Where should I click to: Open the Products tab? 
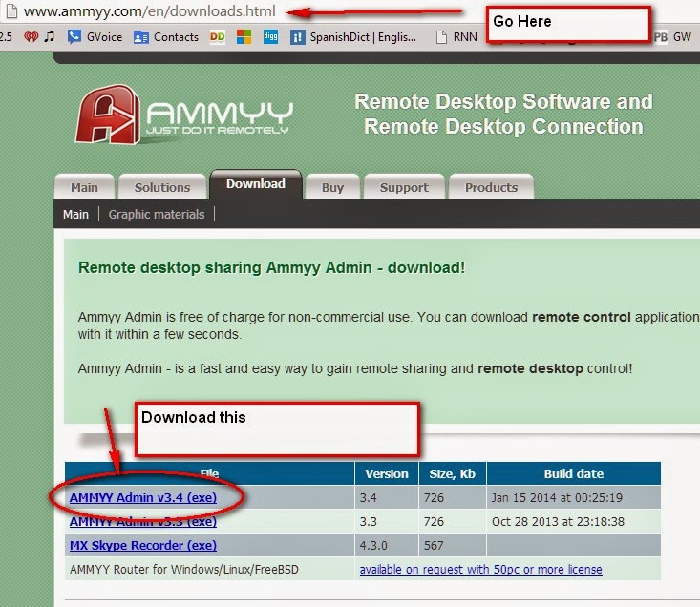pyautogui.click(x=491, y=187)
